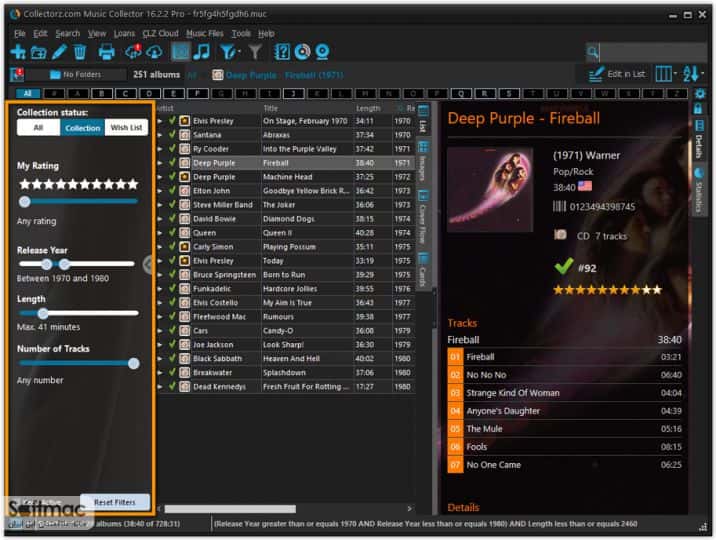Filter albums by letter C

[125, 94]
